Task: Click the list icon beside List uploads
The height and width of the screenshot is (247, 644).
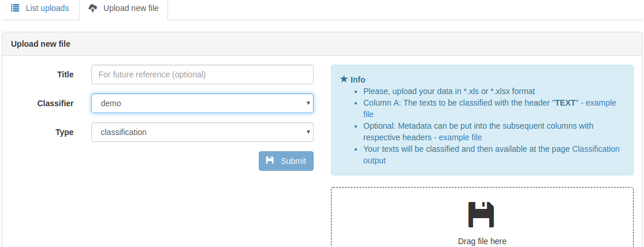Action: (15, 8)
